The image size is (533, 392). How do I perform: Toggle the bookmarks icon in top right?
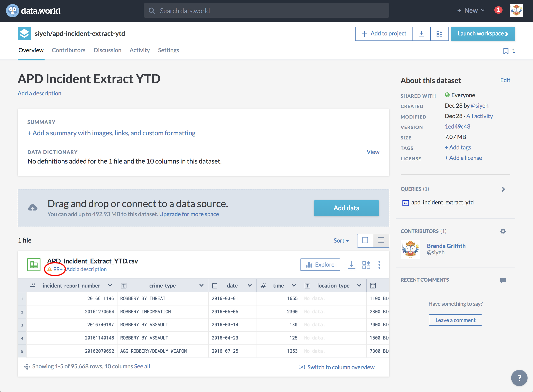pyautogui.click(x=506, y=51)
